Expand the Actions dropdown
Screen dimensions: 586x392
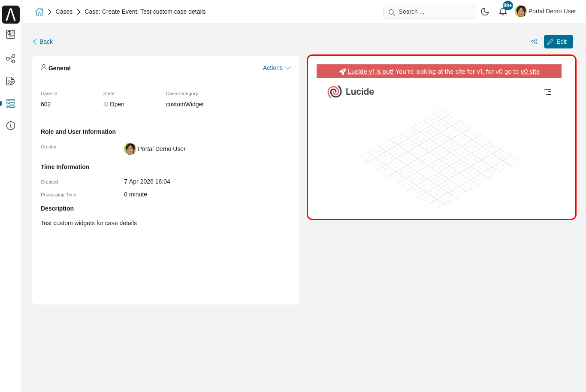[x=277, y=68]
